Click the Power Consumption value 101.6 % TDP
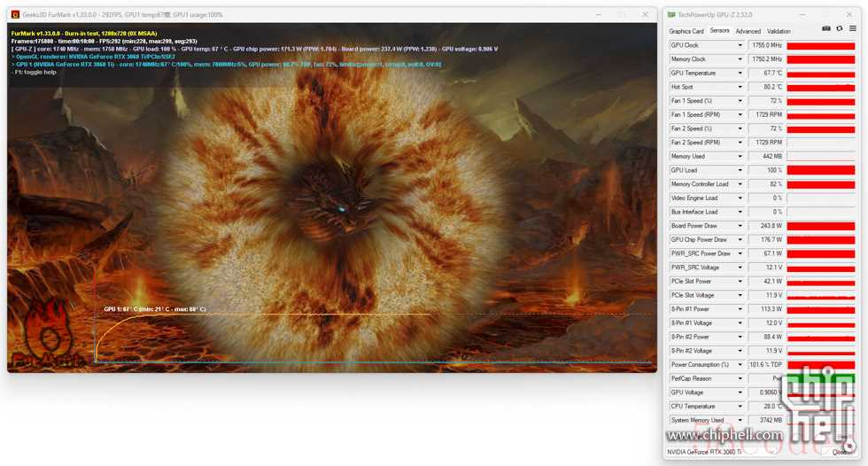The image size is (868, 466). (x=765, y=365)
